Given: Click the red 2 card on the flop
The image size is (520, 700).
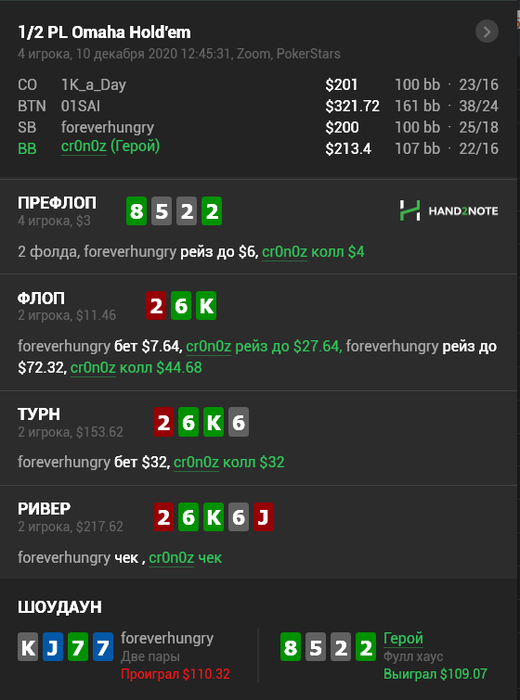Looking at the screenshot, I should (156, 306).
